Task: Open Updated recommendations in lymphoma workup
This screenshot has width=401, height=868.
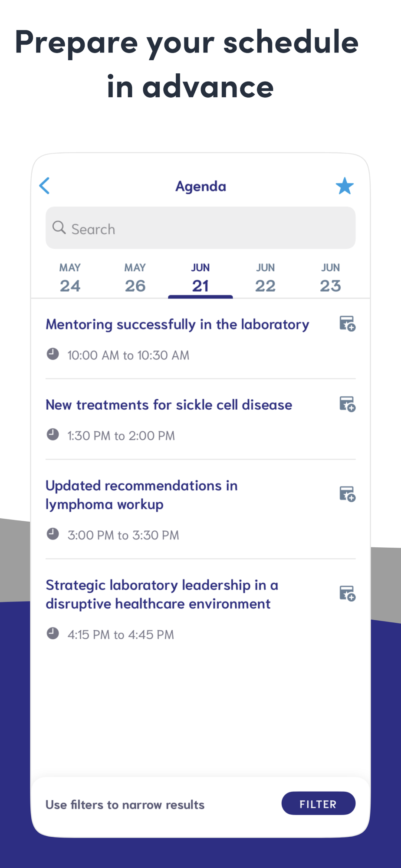Action: coord(141,495)
